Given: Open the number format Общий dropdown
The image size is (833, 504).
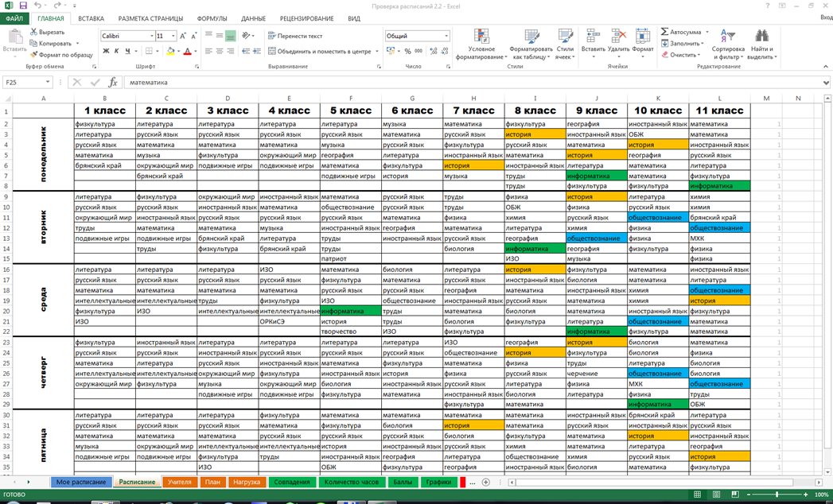Looking at the screenshot, I should tap(446, 37).
